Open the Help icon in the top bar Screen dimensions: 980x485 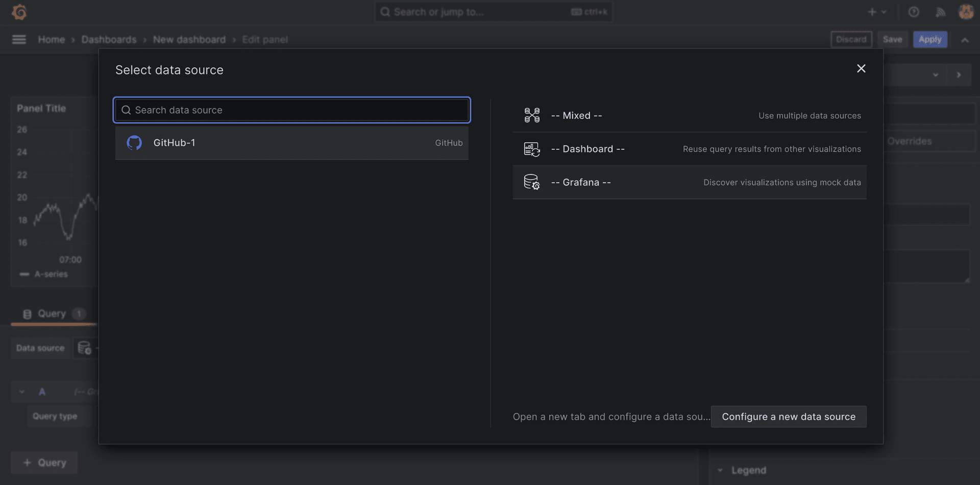[914, 12]
